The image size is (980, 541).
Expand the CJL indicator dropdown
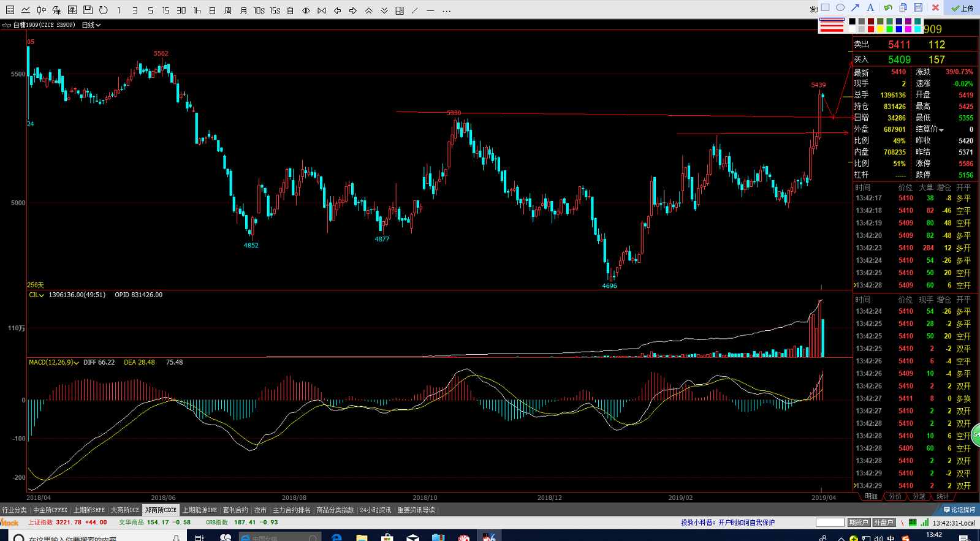click(x=36, y=295)
